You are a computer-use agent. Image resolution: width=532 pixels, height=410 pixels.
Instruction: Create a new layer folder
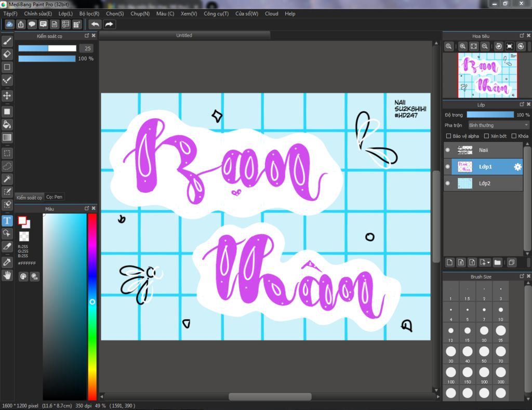click(x=497, y=262)
